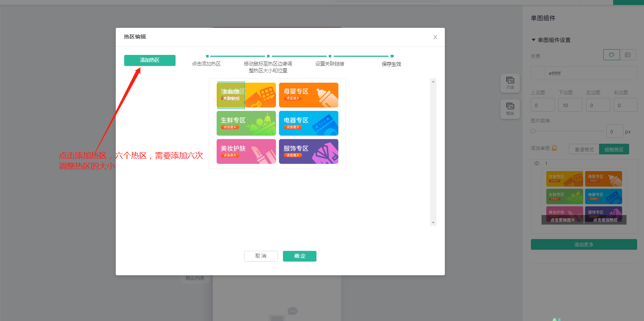Click the 电器专区 tile in the hotspot image

(x=308, y=123)
